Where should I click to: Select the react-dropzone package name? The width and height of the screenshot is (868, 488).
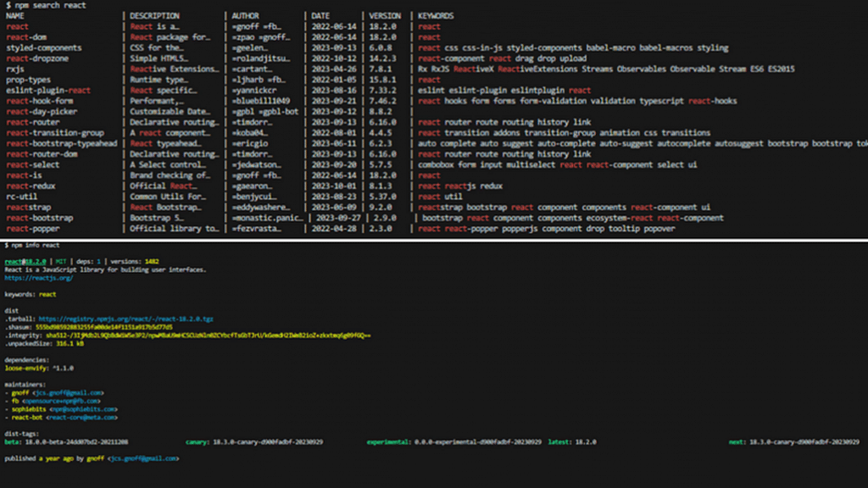click(37, 58)
